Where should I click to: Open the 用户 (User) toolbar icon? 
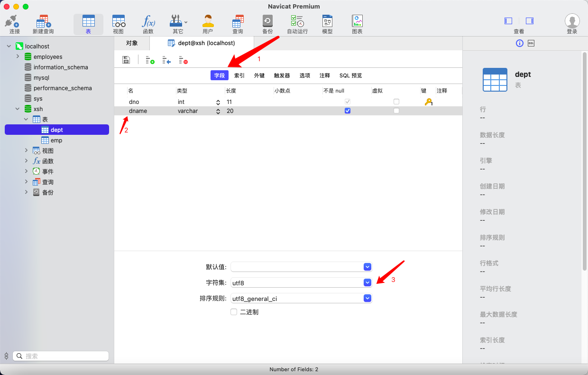pyautogui.click(x=208, y=24)
